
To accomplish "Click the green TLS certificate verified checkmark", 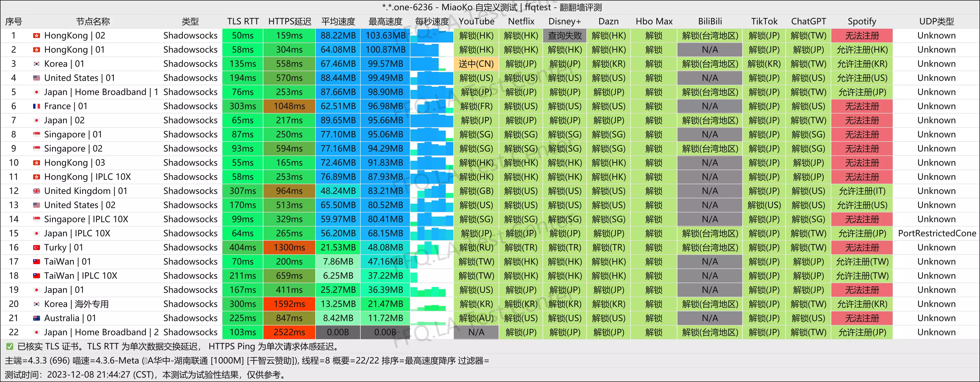I will (x=10, y=346).
